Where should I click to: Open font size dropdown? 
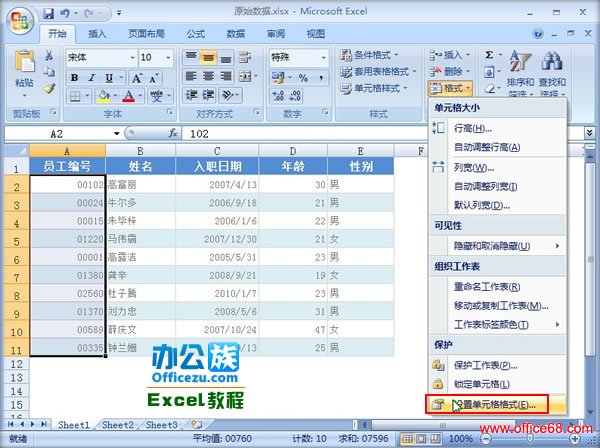point(168,58)
